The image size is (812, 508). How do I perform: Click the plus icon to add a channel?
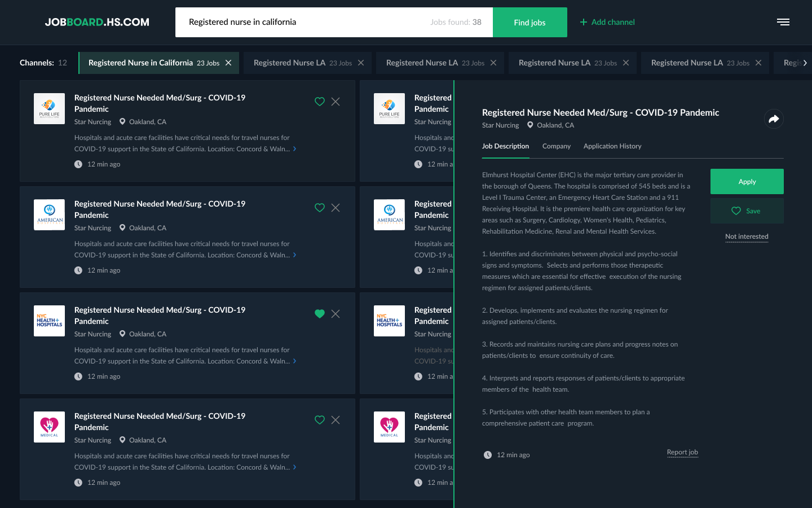(x=584, y=22)
